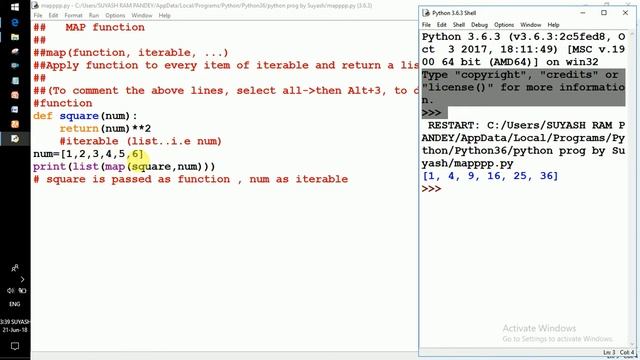Click the 'return(num)**2' line
The width and height of the screenshot is (640, 360).
tap(105, 129)
